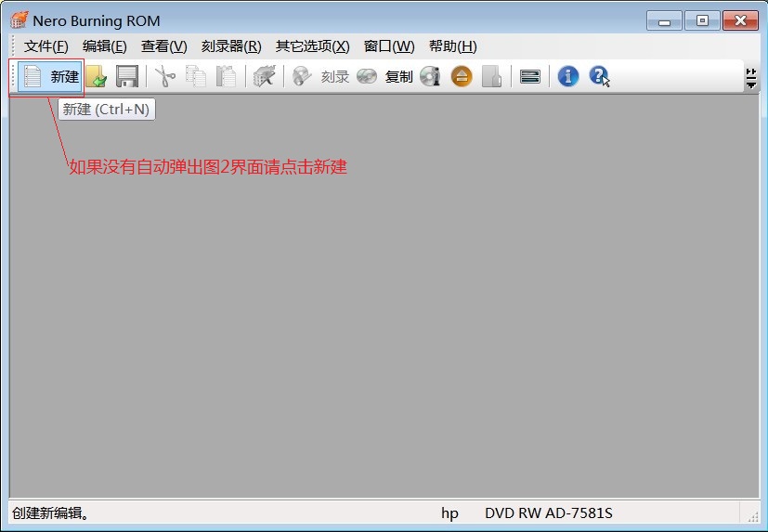
Task: Click the 新建 (New) toolbar button
Action: point(50,77)
